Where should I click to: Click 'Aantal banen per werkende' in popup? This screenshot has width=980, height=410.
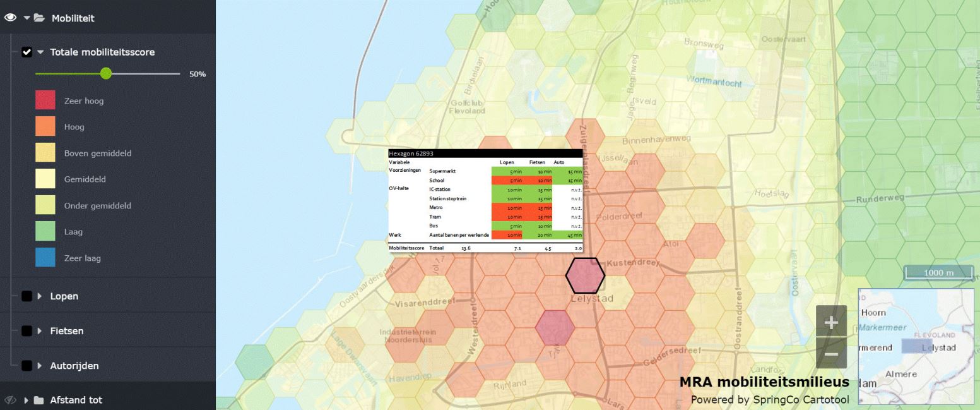(459, 235)
